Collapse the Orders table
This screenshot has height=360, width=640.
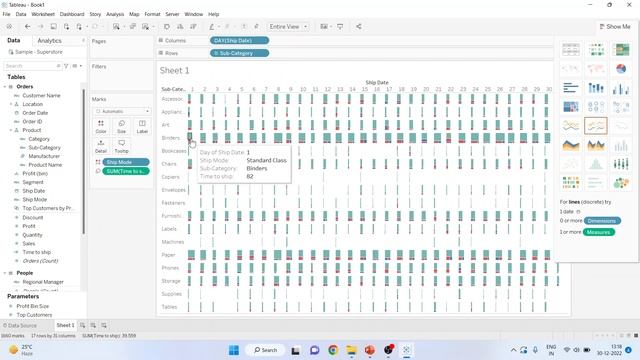point(5,87)
